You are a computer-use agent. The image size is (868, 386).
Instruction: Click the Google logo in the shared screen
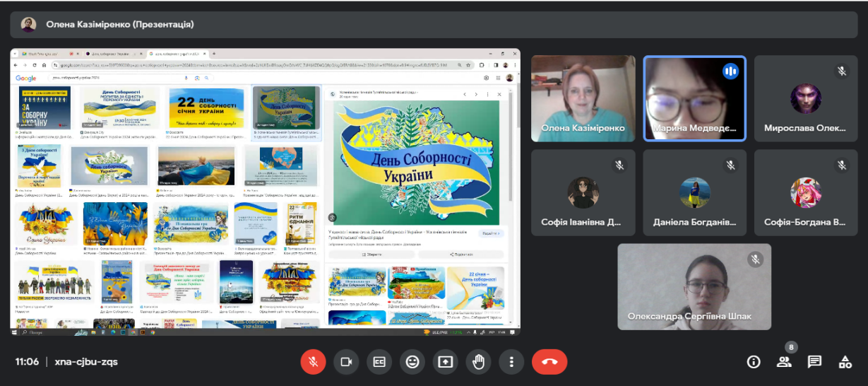(x=26, y=78)
